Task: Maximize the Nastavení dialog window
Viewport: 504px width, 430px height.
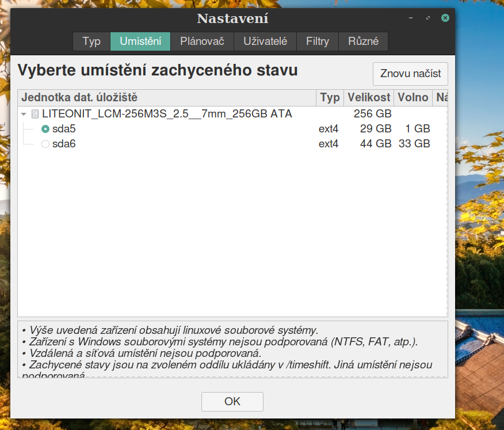Action: coord(427,18)
